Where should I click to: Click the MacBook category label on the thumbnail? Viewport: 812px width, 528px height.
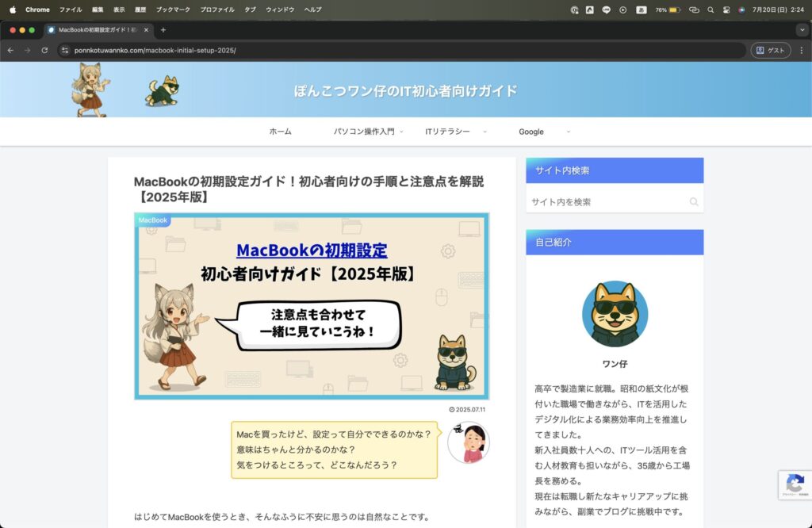[x=153, y=220]
